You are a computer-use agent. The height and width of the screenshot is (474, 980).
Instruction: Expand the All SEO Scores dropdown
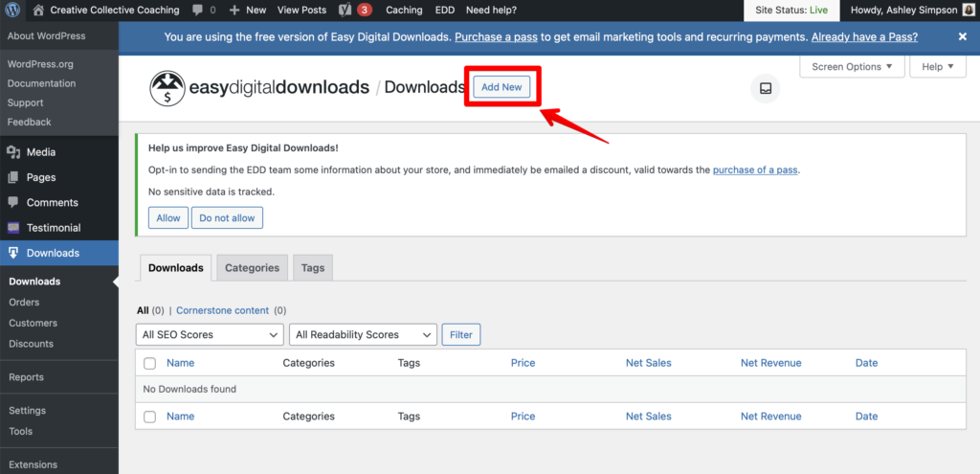pyautogui.click(x=210, y=334)
